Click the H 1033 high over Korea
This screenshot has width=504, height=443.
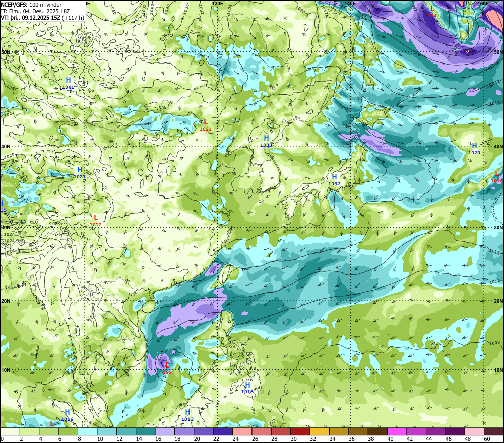click(x=266, y=141)
